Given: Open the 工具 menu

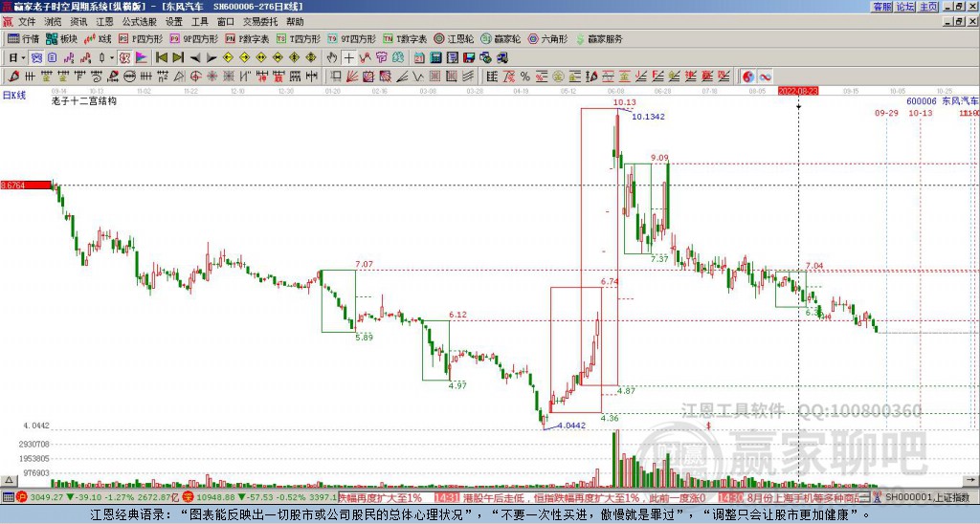Looking at the screenshot, I should point(200,22).
